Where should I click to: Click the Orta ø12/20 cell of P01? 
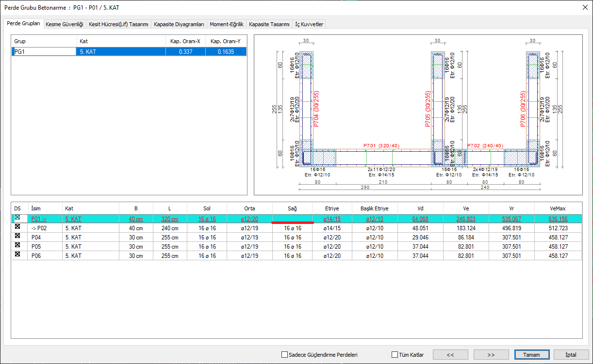[249, 219]
